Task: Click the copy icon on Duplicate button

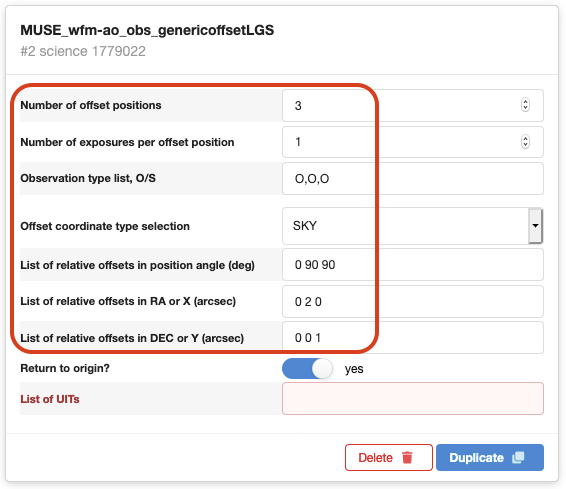Action: coord(518,457)
